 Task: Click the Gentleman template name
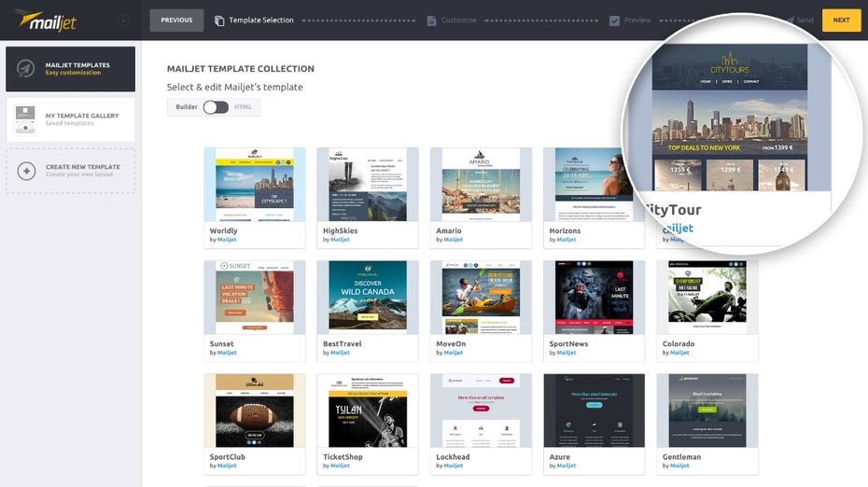(x=681, y=456)
